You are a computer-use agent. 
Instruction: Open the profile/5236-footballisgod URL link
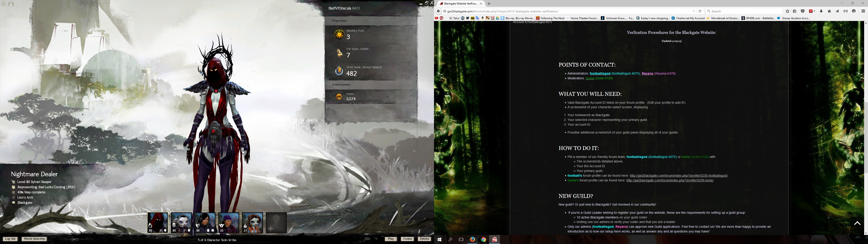678,176
